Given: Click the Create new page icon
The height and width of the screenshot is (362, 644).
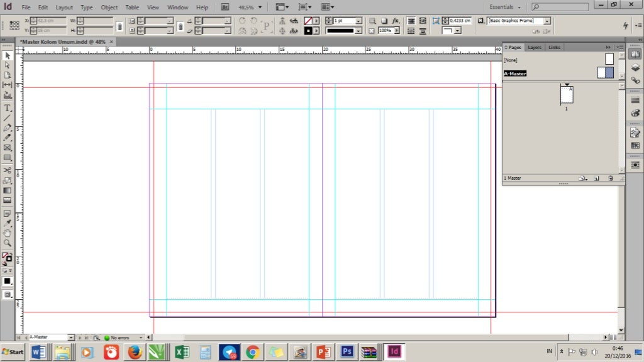Looking at the screenshot, I should [x=596, y=178].
